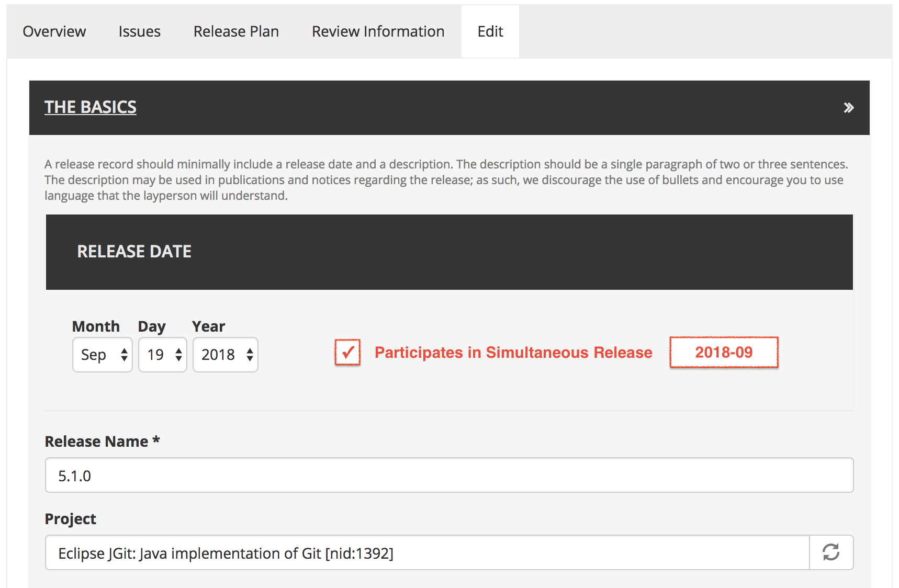The height and width of the screenshot is (588, 899).
Task: Click the refresh icon beside the Project field
Action: [x=831, y=552]
